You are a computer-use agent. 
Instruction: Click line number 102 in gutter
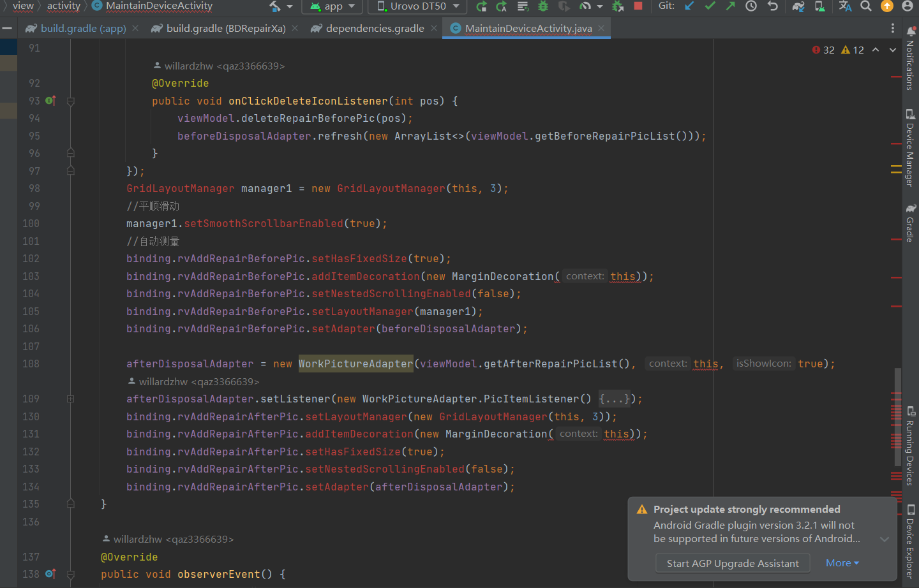(x=31, y=258)
